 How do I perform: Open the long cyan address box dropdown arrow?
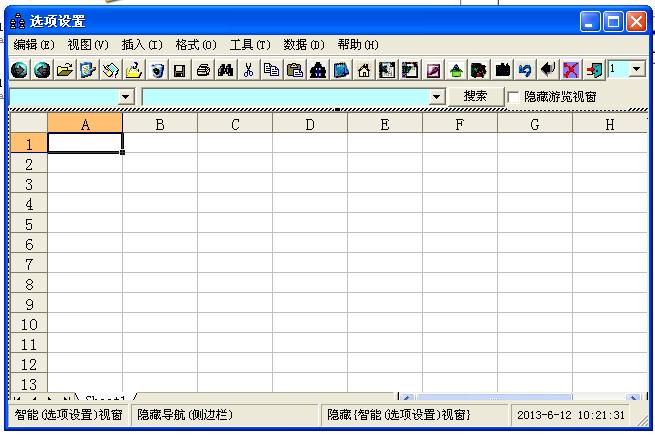[436, 97]
